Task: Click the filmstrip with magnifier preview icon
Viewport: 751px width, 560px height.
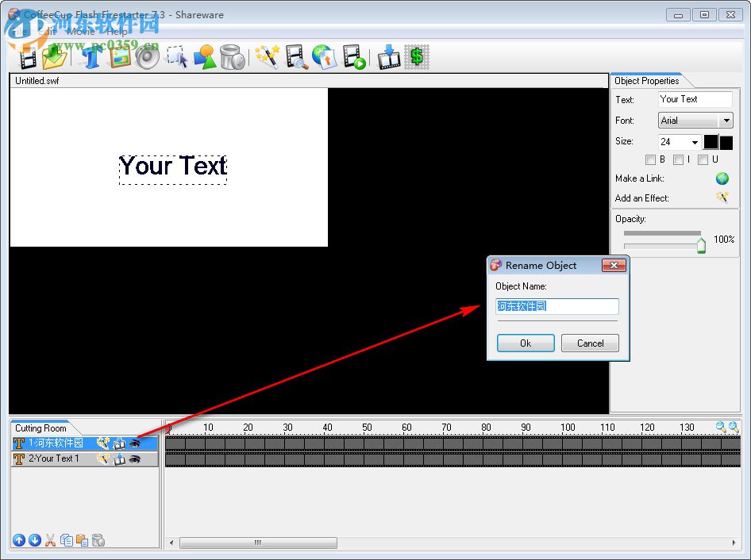Action: pyautogui.click(x=296, y=57)
